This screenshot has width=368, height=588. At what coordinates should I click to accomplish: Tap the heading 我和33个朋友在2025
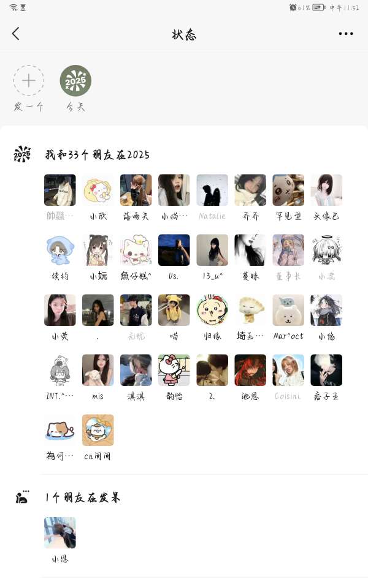pos(98,154)
